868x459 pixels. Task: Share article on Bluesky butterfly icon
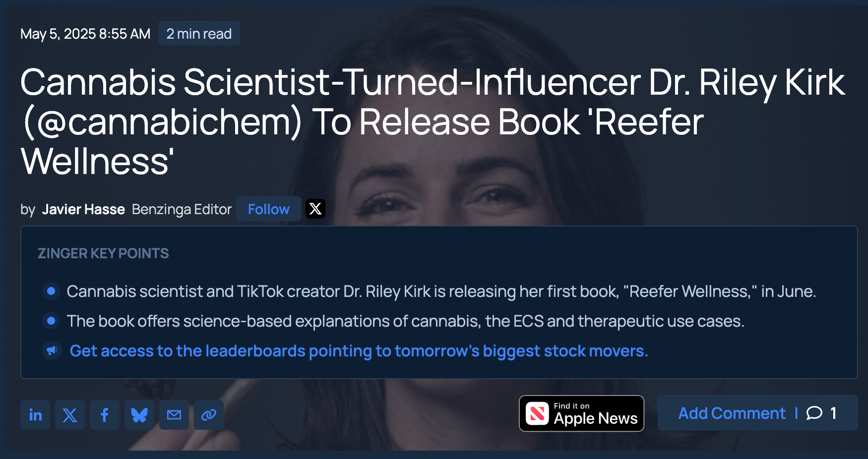[139, 415]
